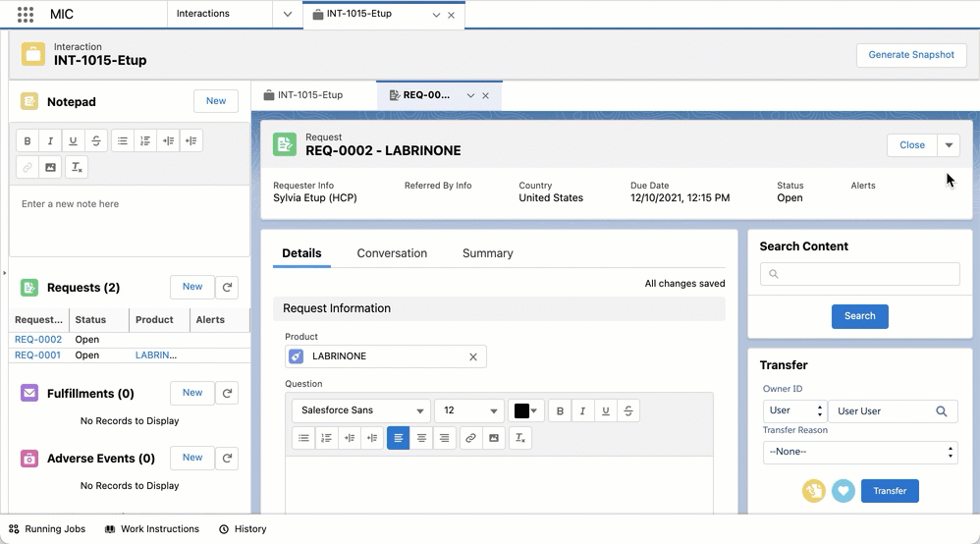This screenshot has width=980, height=544.
Task: Click the blue heart icon near Transfer
Action: (843, 491)
